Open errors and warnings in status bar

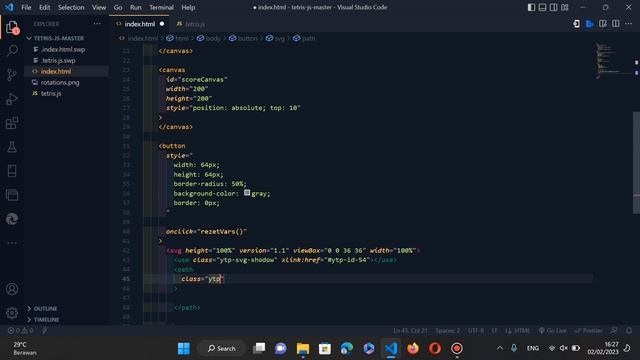(x=20, y=331)
